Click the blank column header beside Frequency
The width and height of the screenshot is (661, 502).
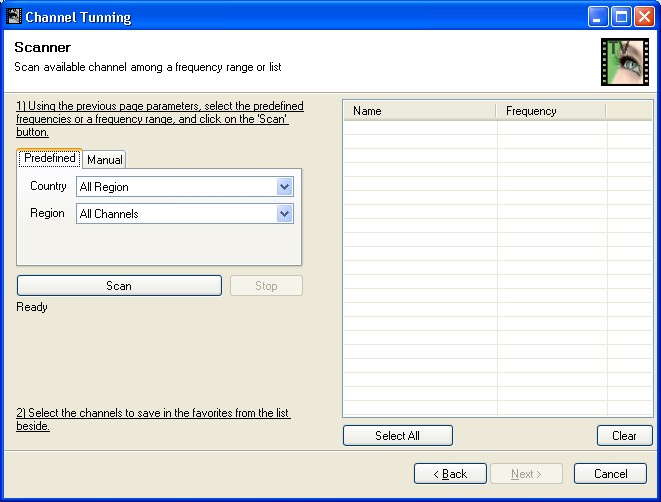[x=629, y=111]
